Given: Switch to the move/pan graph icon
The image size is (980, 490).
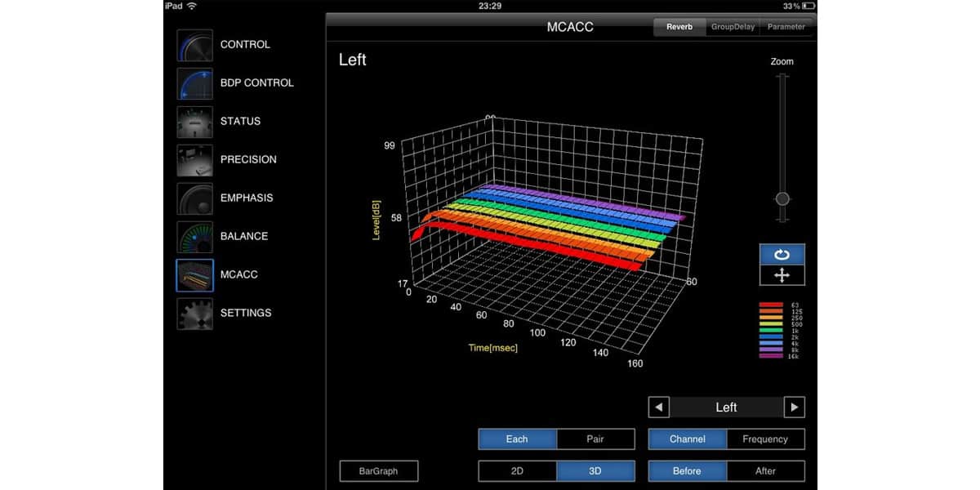Looking at the screenshot, I should [x=782, y=275].
